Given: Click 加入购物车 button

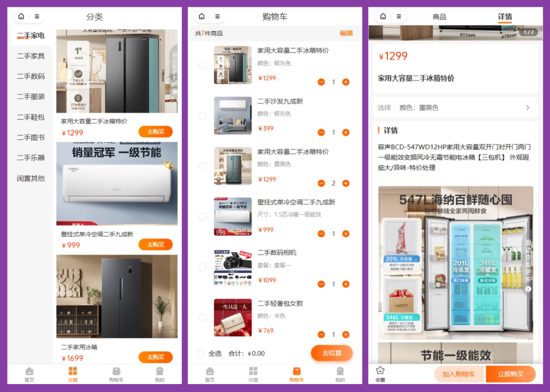Looking at the screenshot, I should 459,374.
